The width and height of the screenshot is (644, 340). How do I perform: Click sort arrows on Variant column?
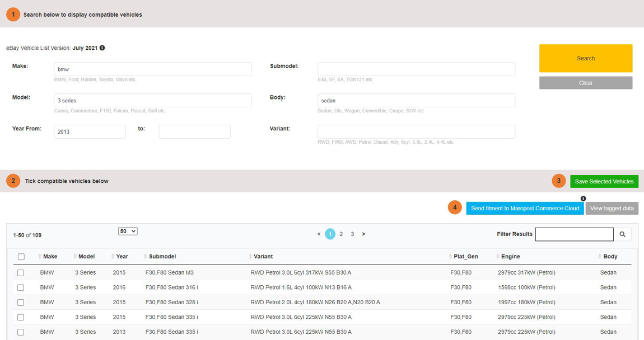tap(250, 257)
